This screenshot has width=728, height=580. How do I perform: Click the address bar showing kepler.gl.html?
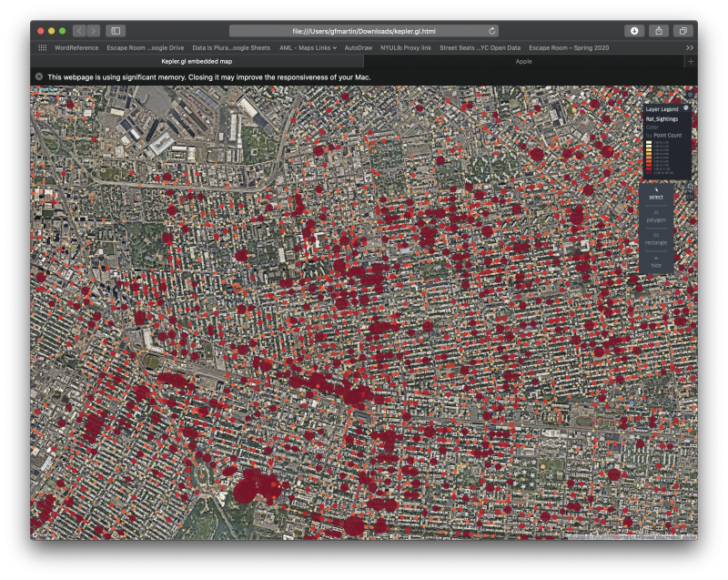click(364, 30)
